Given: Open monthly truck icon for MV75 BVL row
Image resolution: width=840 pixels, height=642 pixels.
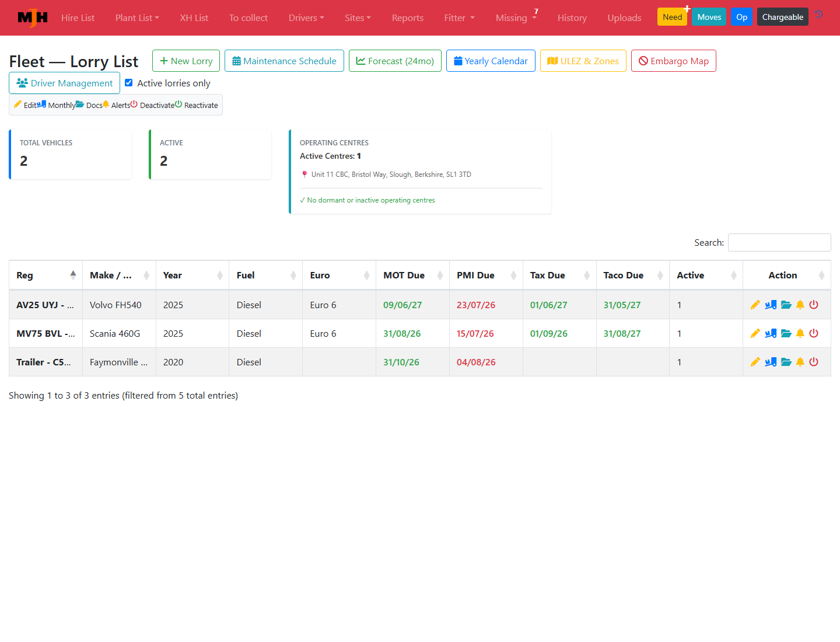Looking at the screenshot, I should coord(771,333).
